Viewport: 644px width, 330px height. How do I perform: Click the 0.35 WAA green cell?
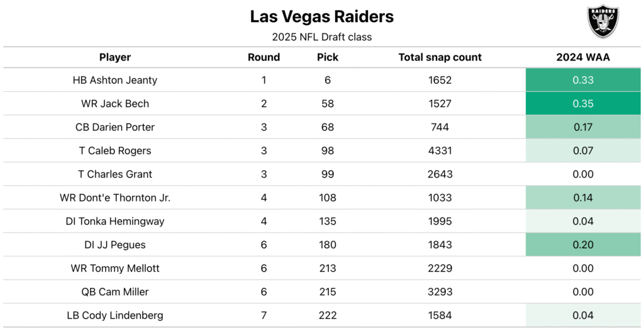tap(583, 103)
